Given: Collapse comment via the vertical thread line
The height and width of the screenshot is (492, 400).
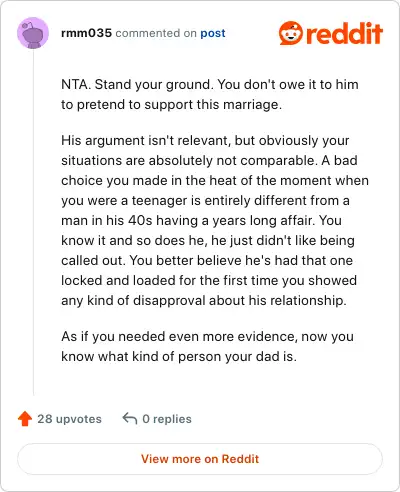Looking at the screenshot, I should [33, 222].
